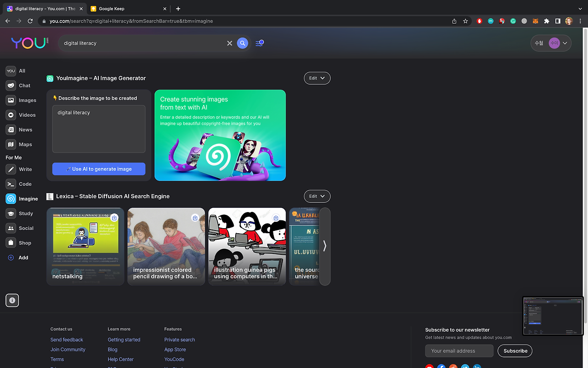Image resolution: width=588 pixels, height=368 pixels.
Task: Open a new browser tab
Action: point(178,9)
